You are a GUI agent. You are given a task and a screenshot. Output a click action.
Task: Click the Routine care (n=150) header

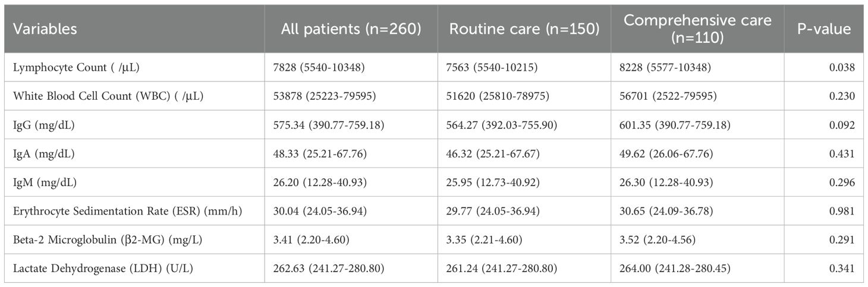(x=524, y=29)
